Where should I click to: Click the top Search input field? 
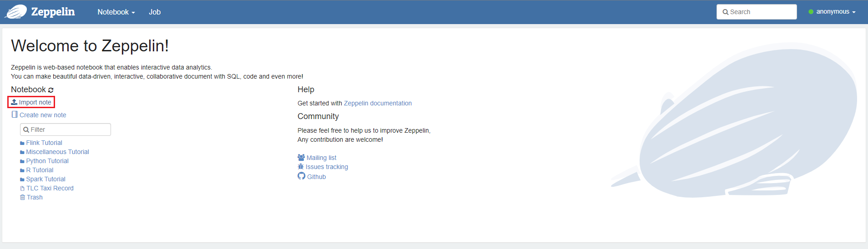[757, 12]
